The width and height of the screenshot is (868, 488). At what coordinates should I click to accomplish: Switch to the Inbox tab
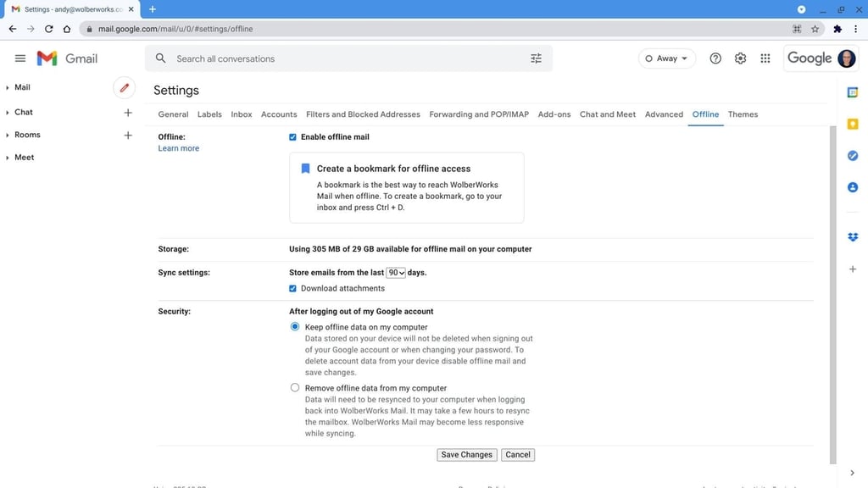[242, 114]
